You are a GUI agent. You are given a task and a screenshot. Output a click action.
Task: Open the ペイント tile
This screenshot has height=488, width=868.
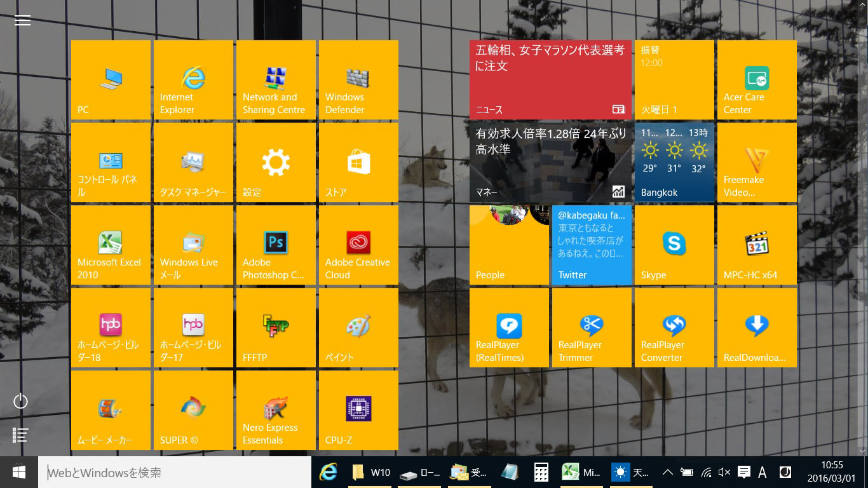[358, 327]
